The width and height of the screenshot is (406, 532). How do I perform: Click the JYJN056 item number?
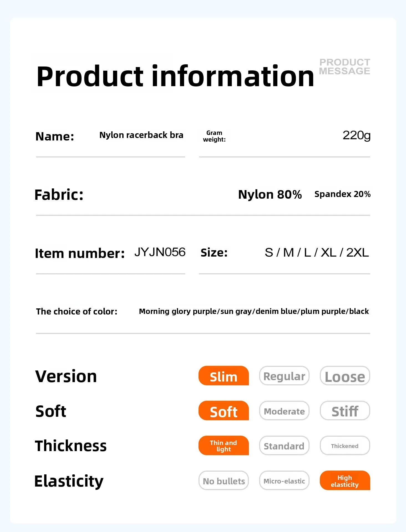pyautogui.click(x=160, y=252)
